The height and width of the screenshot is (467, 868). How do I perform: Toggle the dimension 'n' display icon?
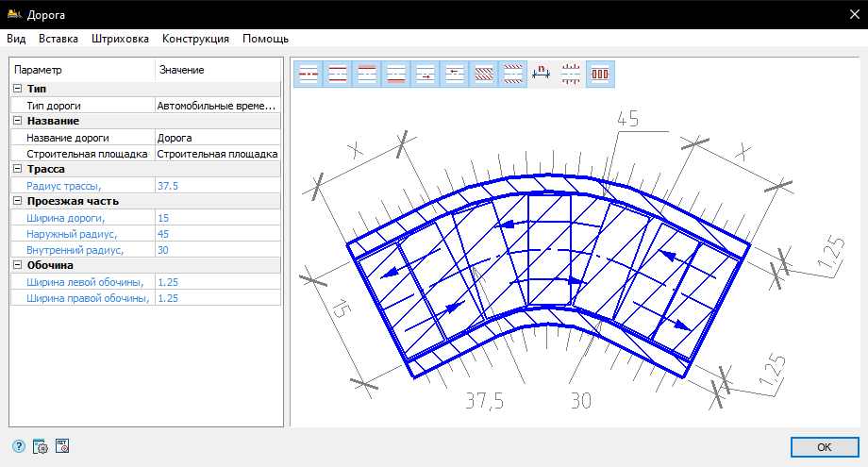542,75
